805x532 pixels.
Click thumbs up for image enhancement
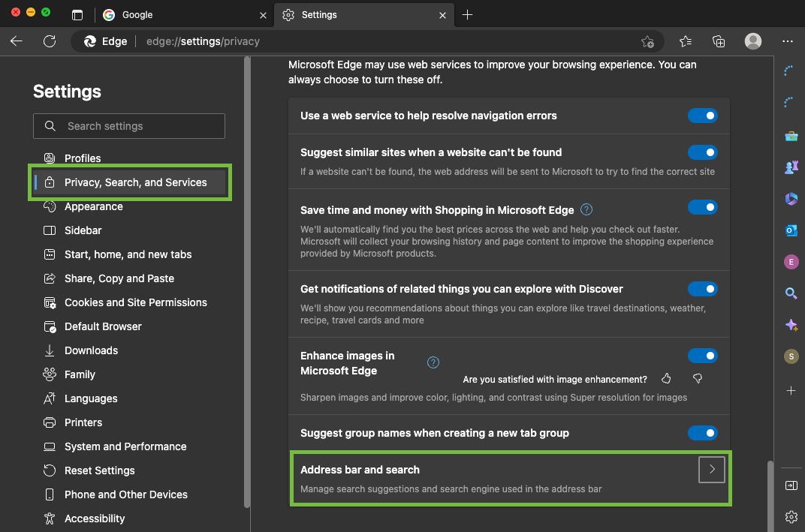pos(666,379)
